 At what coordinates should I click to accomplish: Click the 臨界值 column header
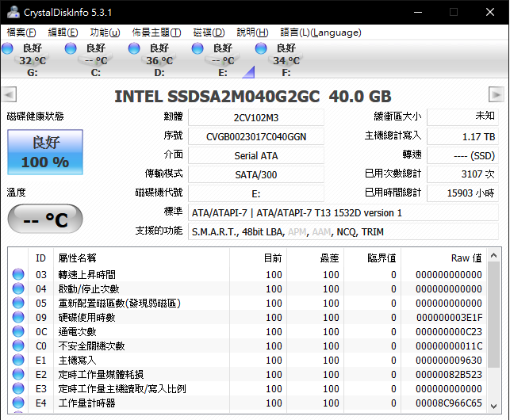373,258
